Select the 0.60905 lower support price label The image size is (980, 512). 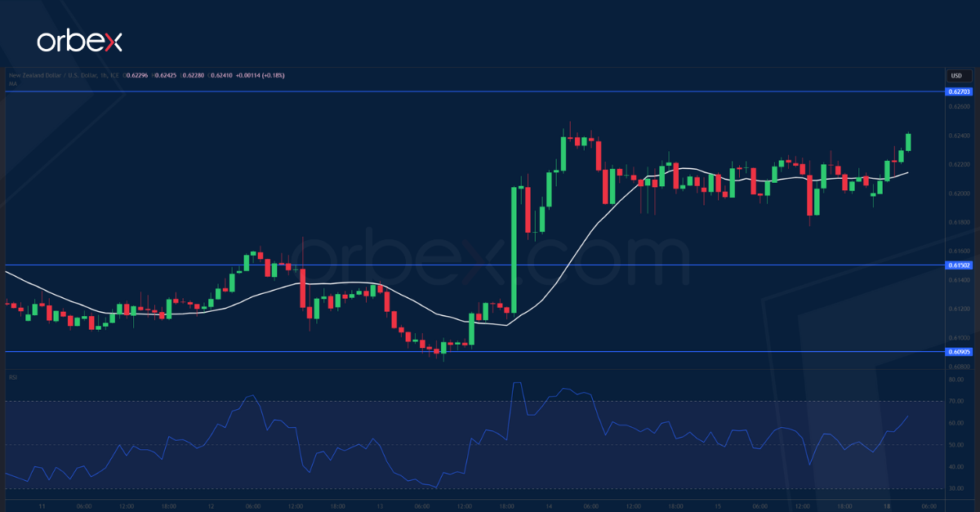click(x=960, y=351)
